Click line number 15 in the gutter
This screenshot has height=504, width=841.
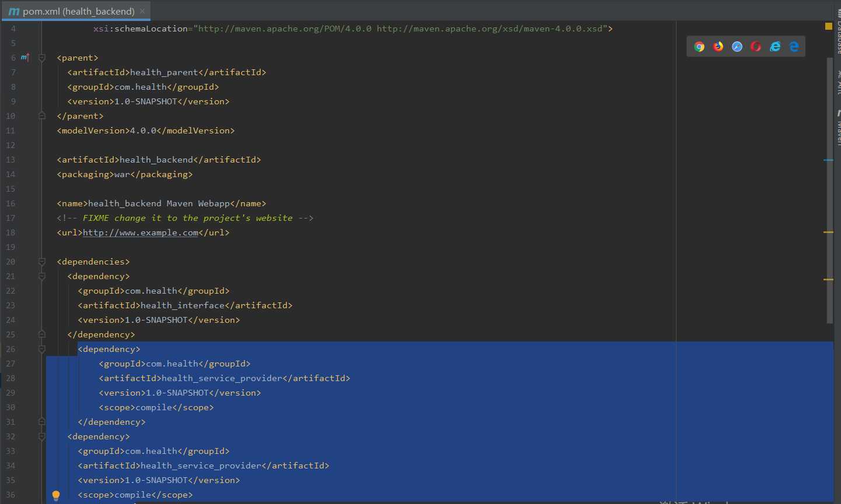pyautogui.click(x=10, y=189)
